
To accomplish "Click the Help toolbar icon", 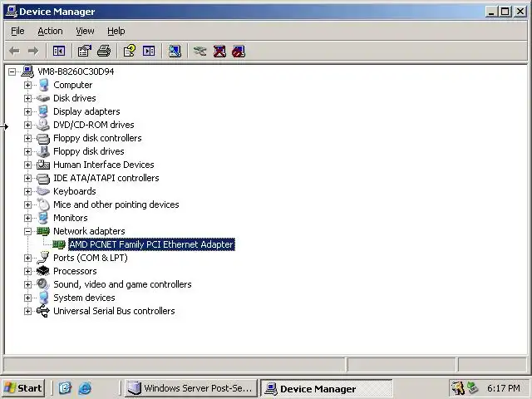I will pyautogui.click(x=130, y=52).
